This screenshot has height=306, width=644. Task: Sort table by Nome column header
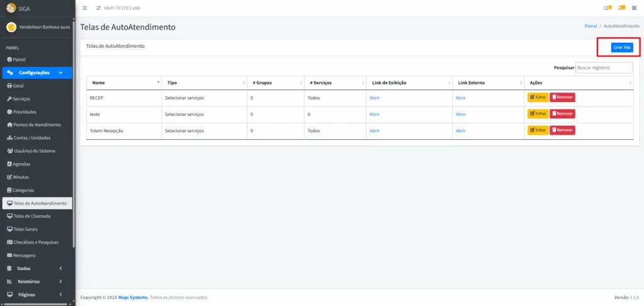pyautogui.click(x=124, y=82)
